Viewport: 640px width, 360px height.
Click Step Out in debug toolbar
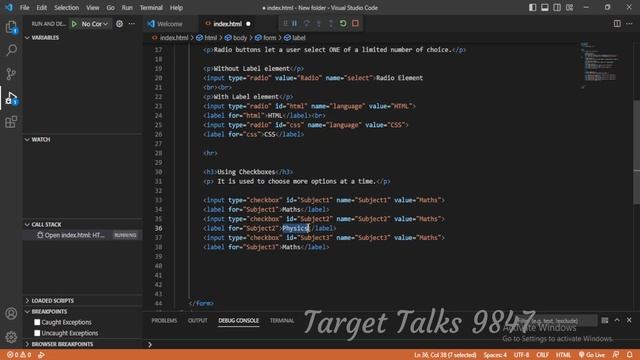[331, 23]
